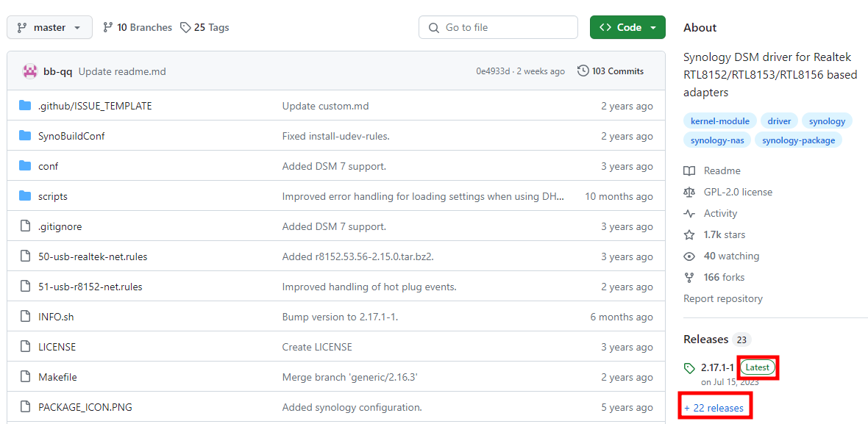Open the .gitignore file
The image size is (868, 424).
(x=60, y=226)
